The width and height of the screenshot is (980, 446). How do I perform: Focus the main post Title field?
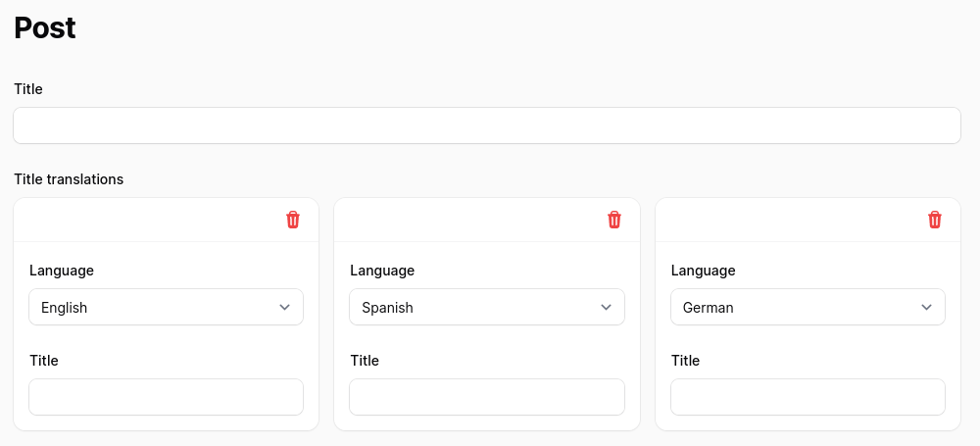[x=487, y=125]
